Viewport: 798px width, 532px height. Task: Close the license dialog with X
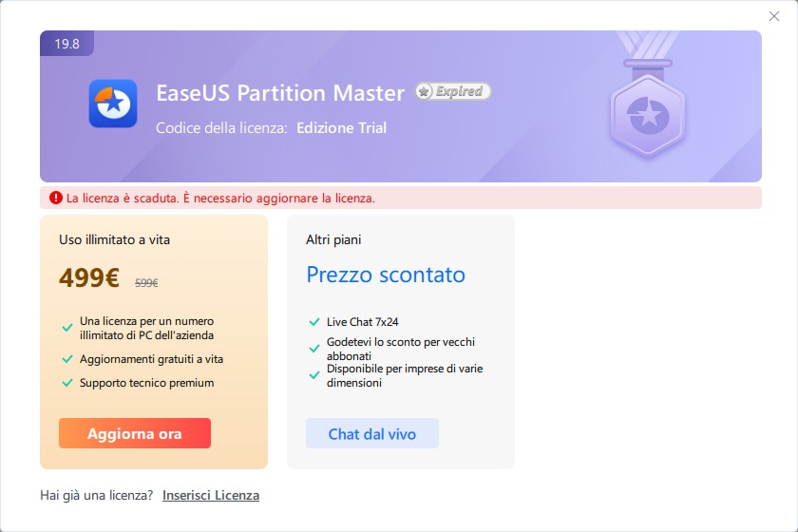[x=774, y=16]
